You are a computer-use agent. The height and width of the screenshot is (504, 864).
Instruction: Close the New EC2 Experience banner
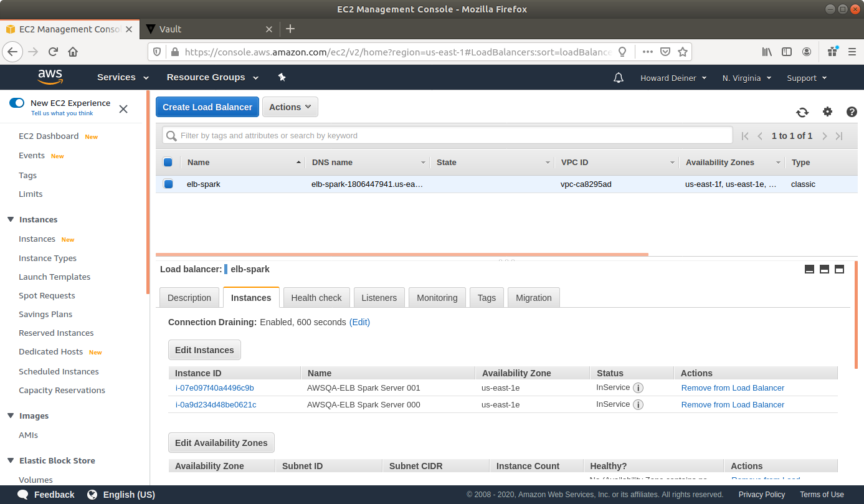pos(123,109)
